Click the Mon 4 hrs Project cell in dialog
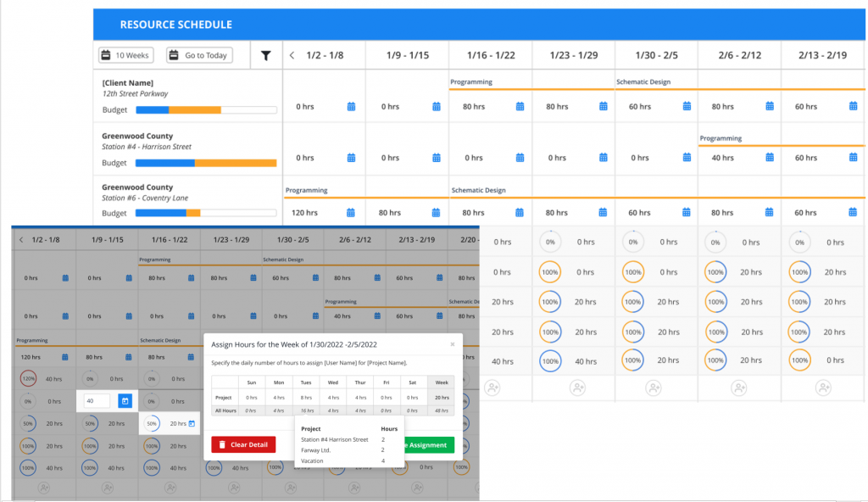The image size is (868, 502). pyautogui.click(x=279, y=398)
